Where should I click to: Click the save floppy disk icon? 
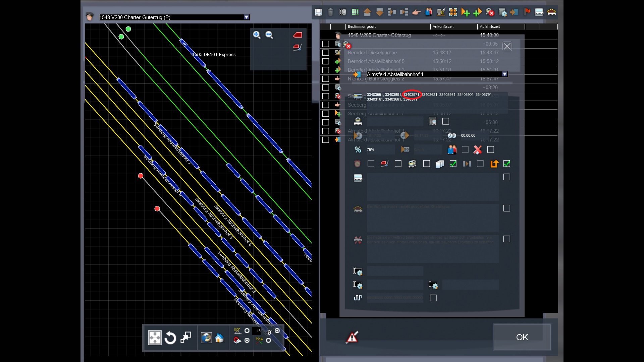(318, 12)
